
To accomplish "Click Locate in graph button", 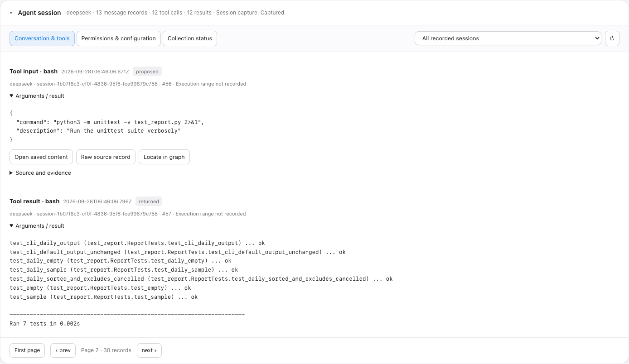I will pyautogui.click(x=164, y=157).
